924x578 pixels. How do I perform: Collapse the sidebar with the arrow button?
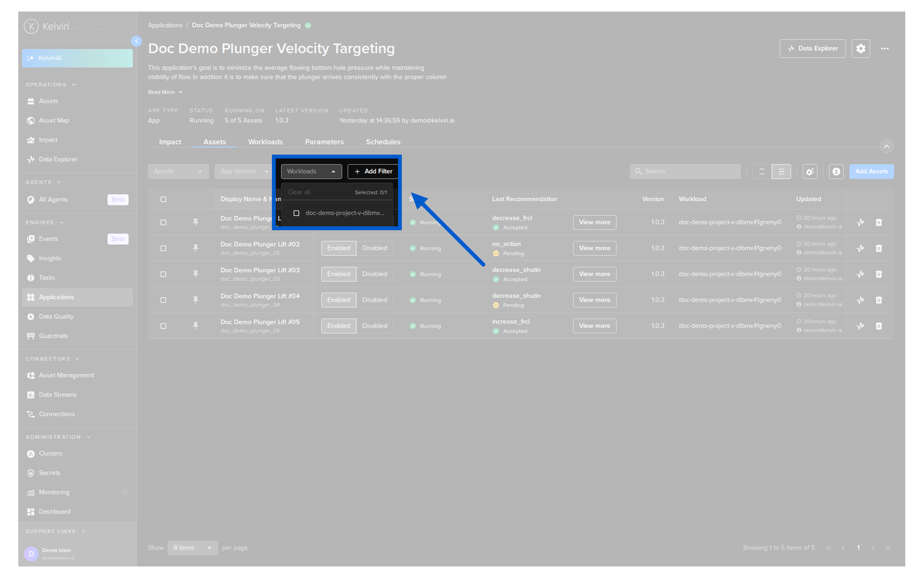coord(137,41)
